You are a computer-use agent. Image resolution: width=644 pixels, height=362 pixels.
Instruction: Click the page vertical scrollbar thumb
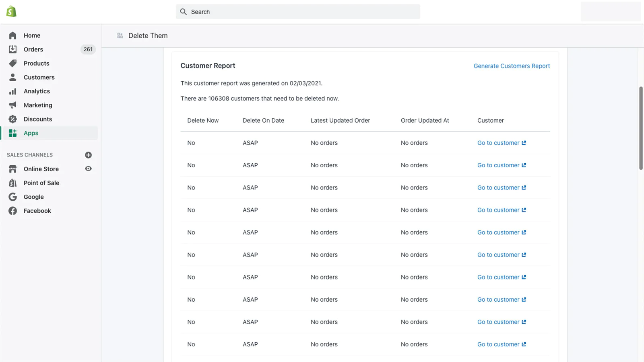coord(641,128)
